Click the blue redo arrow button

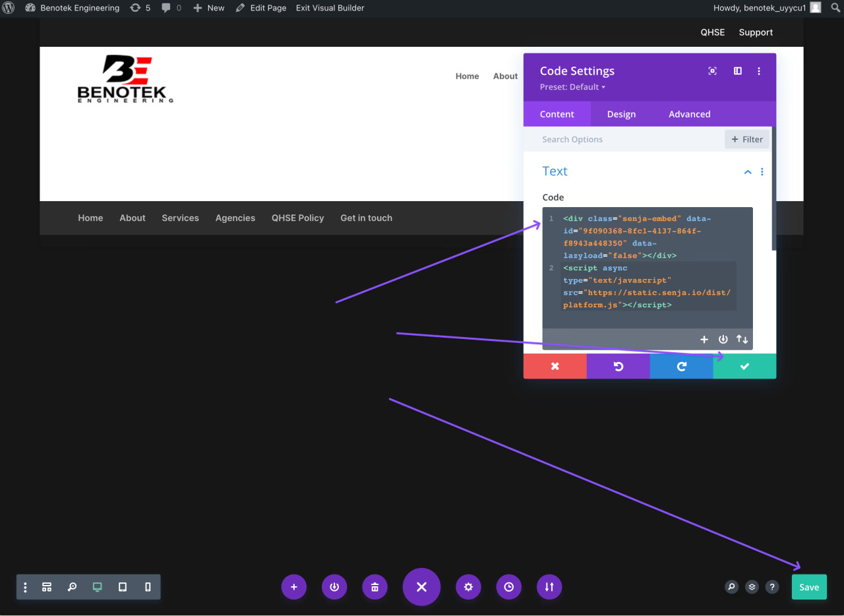(x=681, y=367)
